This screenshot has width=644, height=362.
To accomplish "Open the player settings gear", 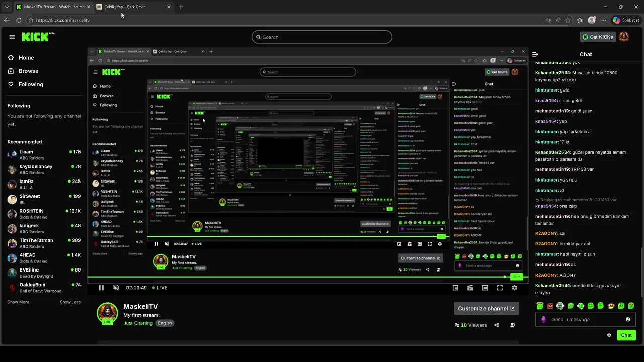I will [x=514, y=288].
